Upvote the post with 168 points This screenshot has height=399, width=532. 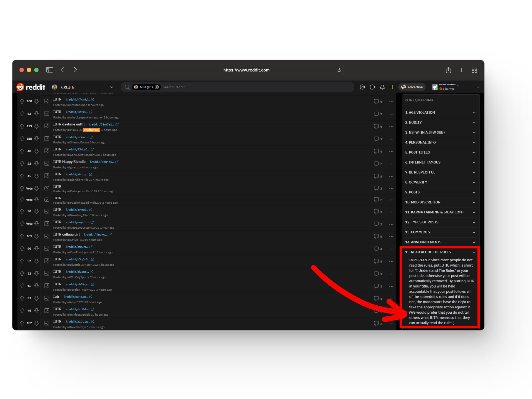(22, 101)
